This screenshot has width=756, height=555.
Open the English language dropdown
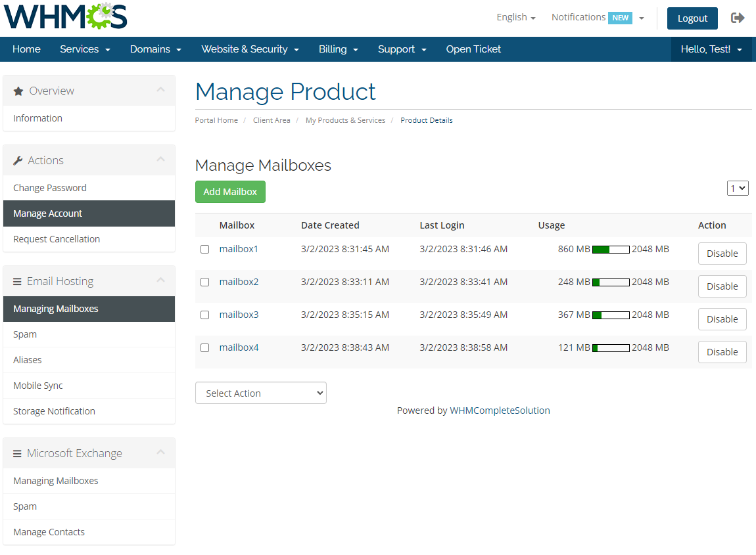pyautogui.click(x=516, y=17)
